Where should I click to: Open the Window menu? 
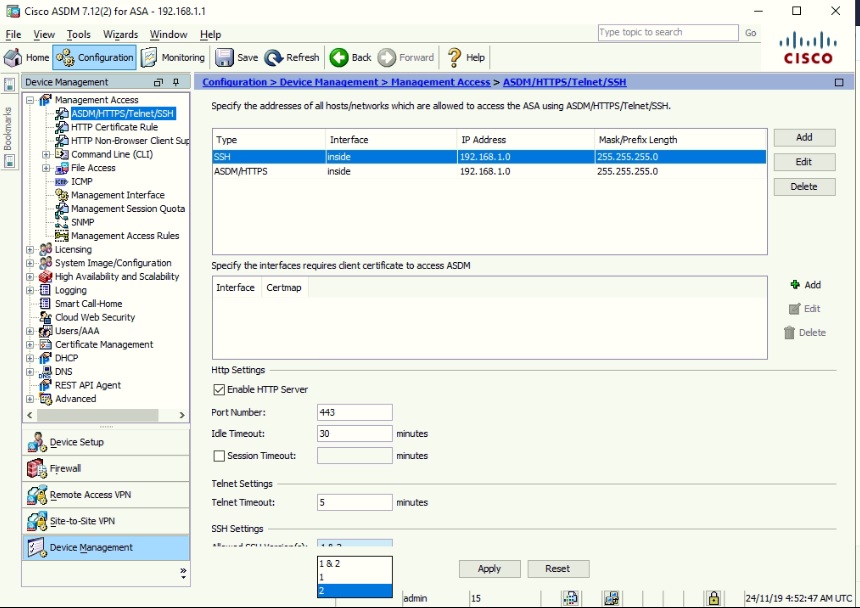pos(168,35)
